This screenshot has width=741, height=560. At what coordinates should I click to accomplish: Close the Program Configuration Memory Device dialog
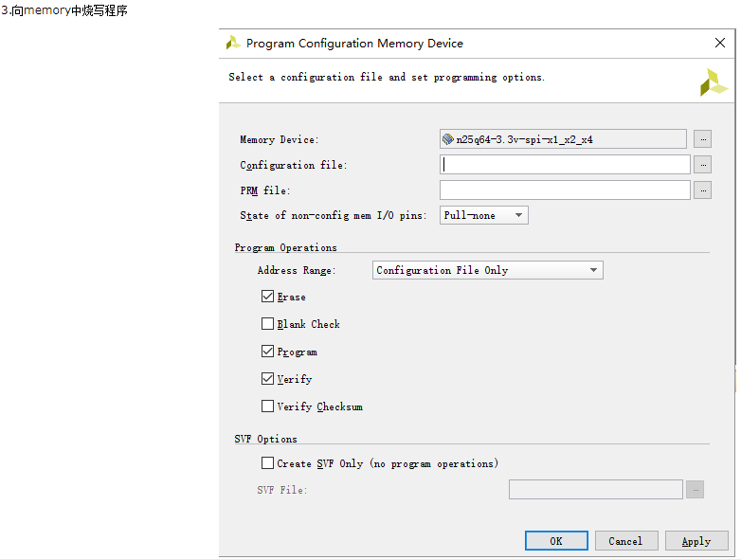coord(719,43)
